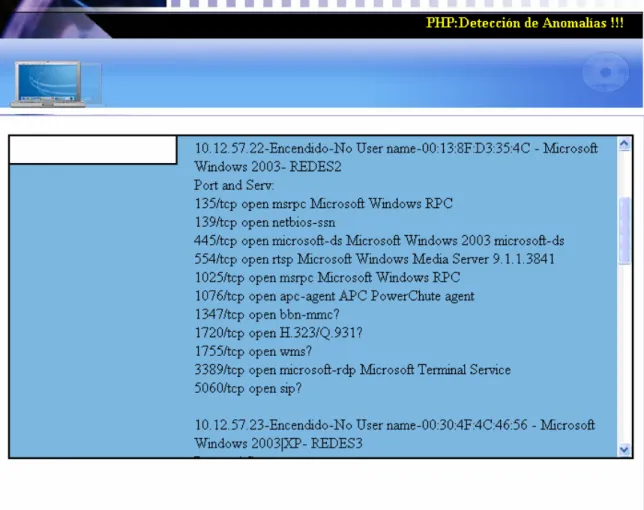Click the 3389/tcp microsoft-rdp Terminal Service line

[352, 370]
